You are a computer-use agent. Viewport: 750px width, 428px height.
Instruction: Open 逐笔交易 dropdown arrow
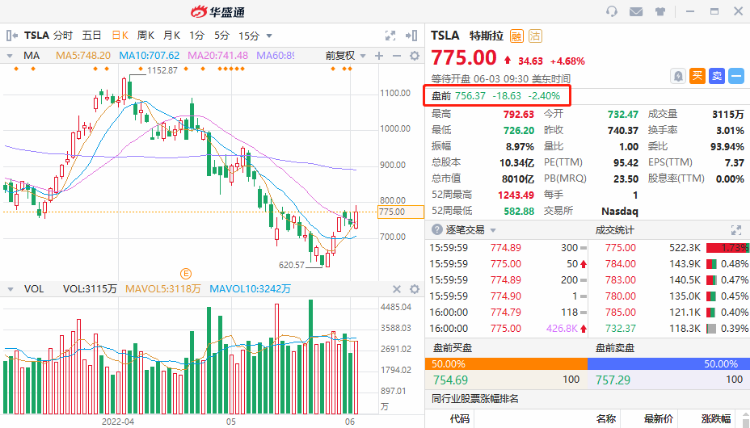tap(493, 230)
